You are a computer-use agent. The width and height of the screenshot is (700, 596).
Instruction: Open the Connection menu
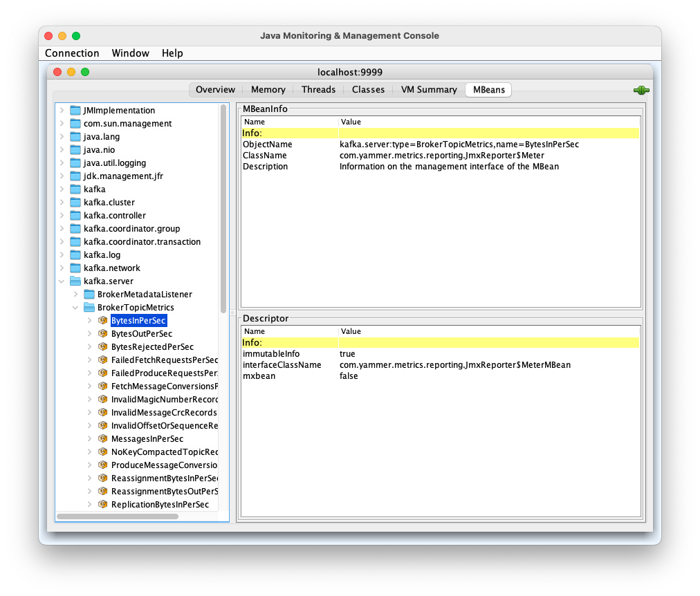click(x=72, y=53)
